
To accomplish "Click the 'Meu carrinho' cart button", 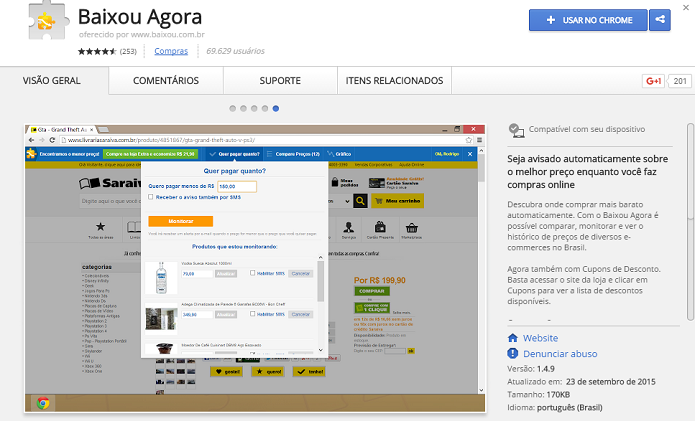I will pos(398,201).
